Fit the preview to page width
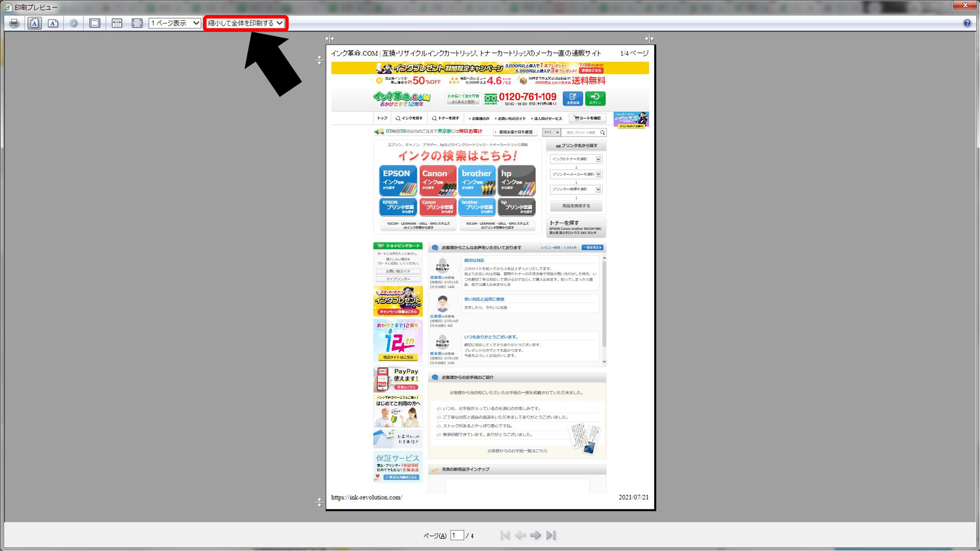Screen dimensions: 980x551 coord(117,23)
